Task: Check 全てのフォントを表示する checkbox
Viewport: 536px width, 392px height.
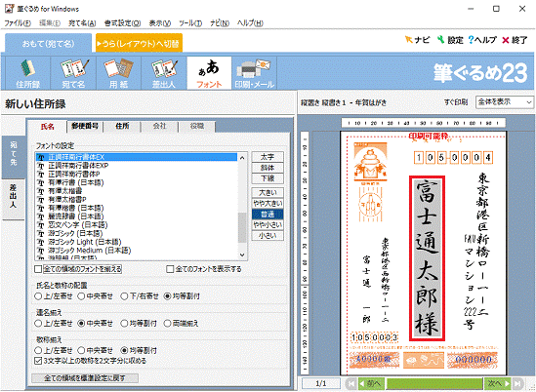Action: [170, 269]
